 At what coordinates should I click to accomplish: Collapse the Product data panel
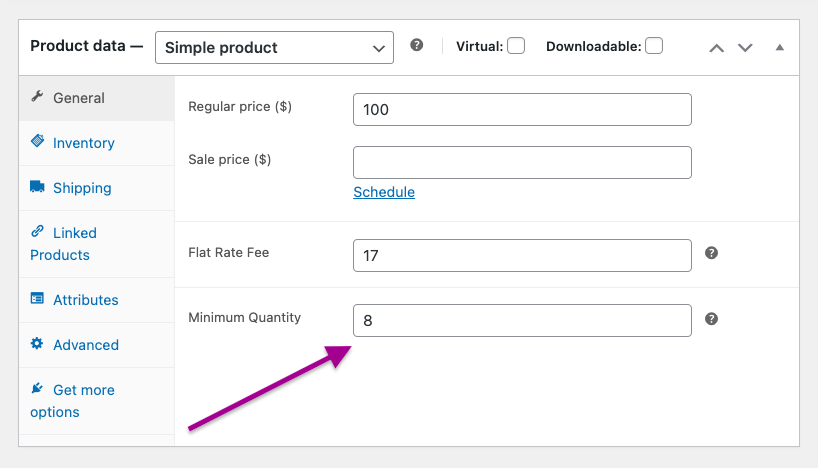[x=780, y=47]
